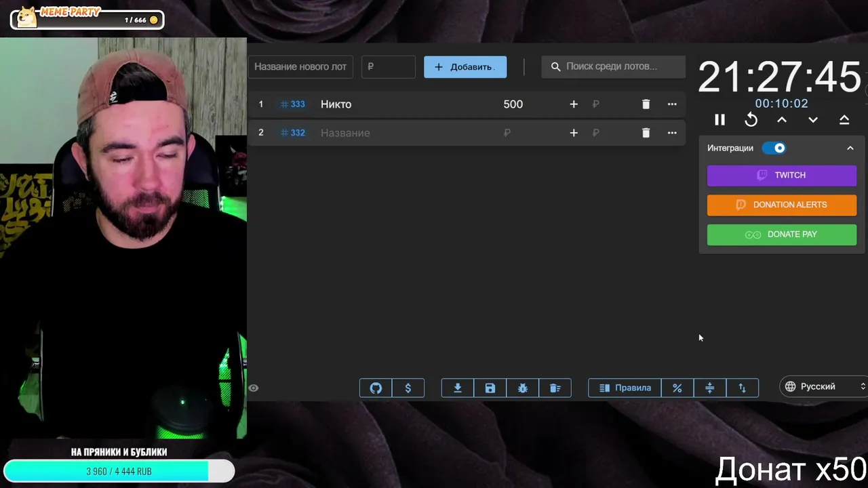Increase timer with up chevron
868x488 pixels.
click(782, 120)
